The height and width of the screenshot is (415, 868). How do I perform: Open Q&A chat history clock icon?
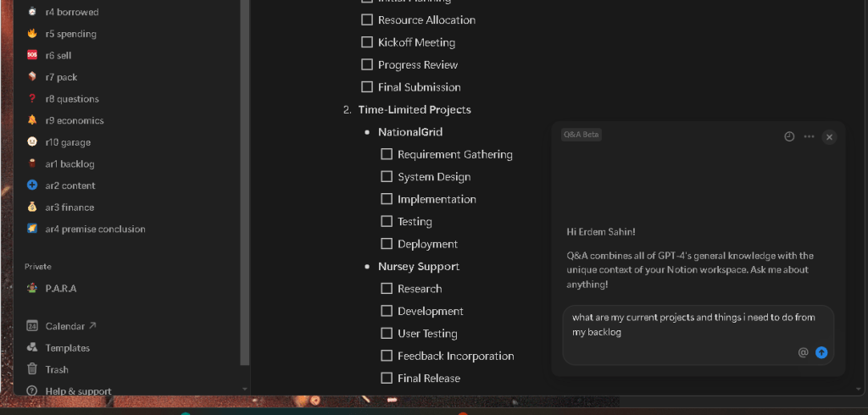click(x=789, y=136)
